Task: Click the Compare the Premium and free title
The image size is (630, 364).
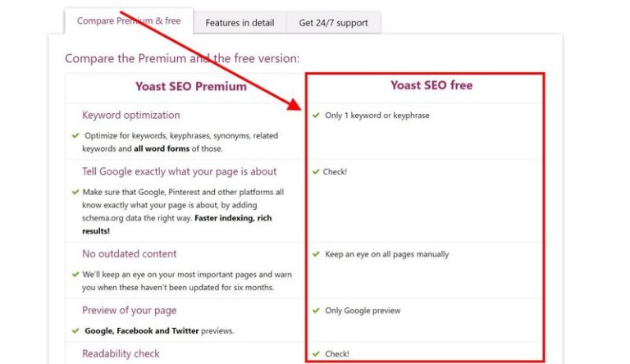Action: [182, 58]
